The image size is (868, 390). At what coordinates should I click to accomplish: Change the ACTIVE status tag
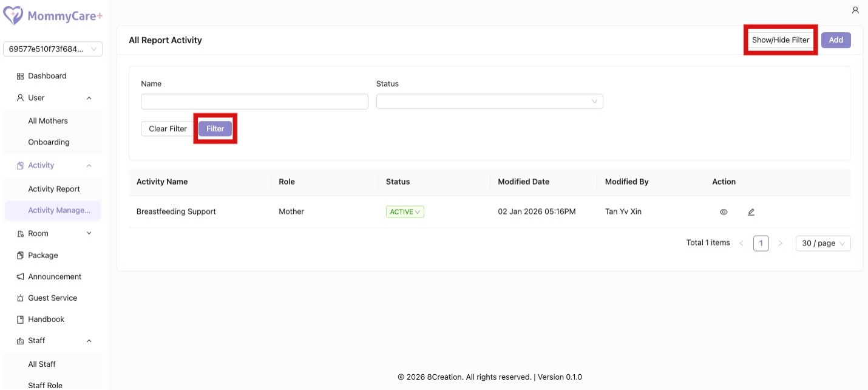pos(405,212)
